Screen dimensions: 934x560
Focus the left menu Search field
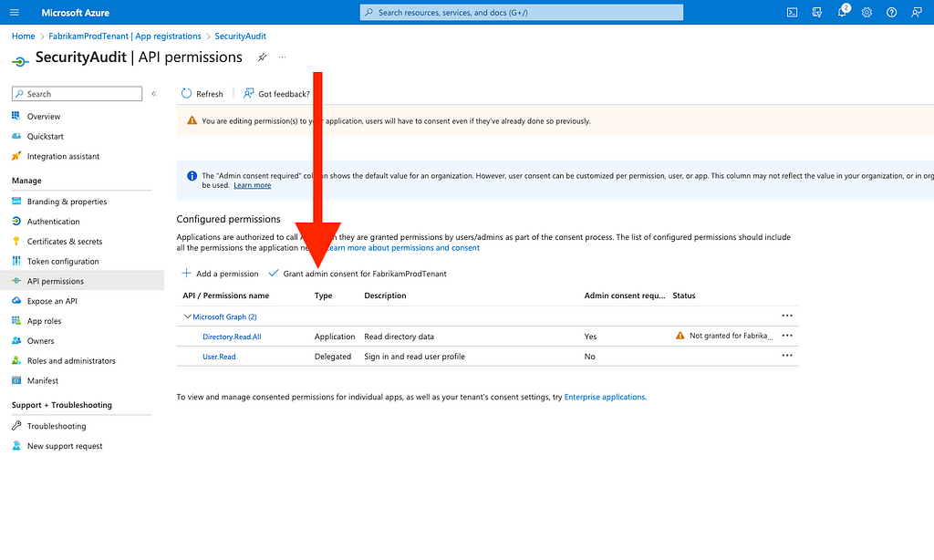77,94
